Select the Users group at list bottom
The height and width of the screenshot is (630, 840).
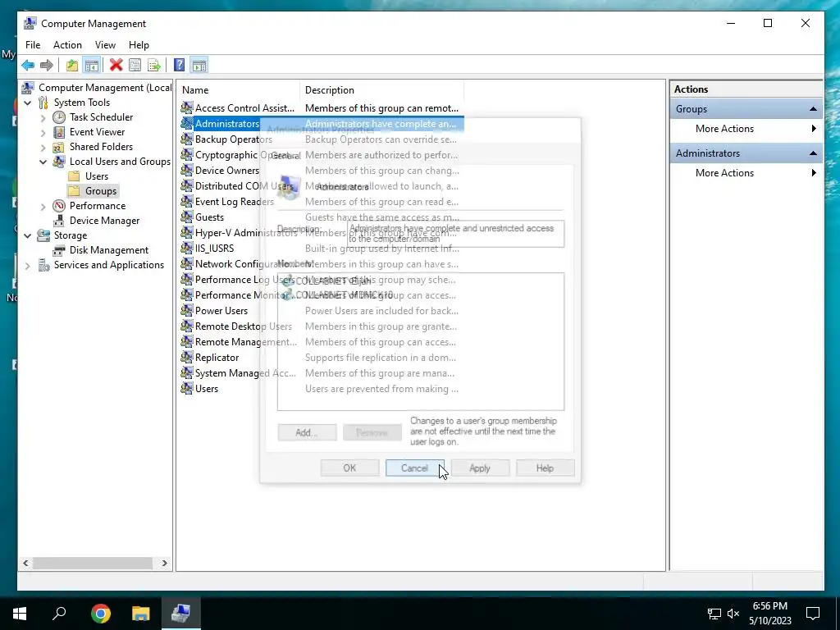coord(206,389)
